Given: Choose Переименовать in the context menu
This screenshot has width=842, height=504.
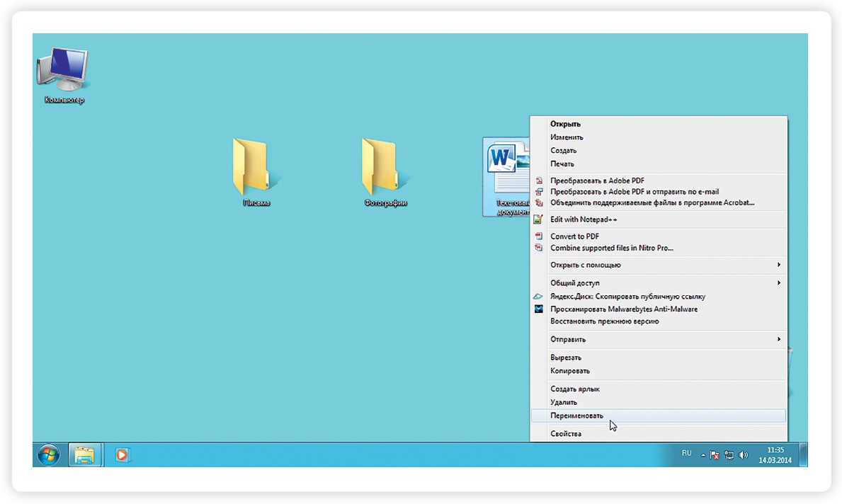Looking at the screenshot, I should (x=577, y=416).
